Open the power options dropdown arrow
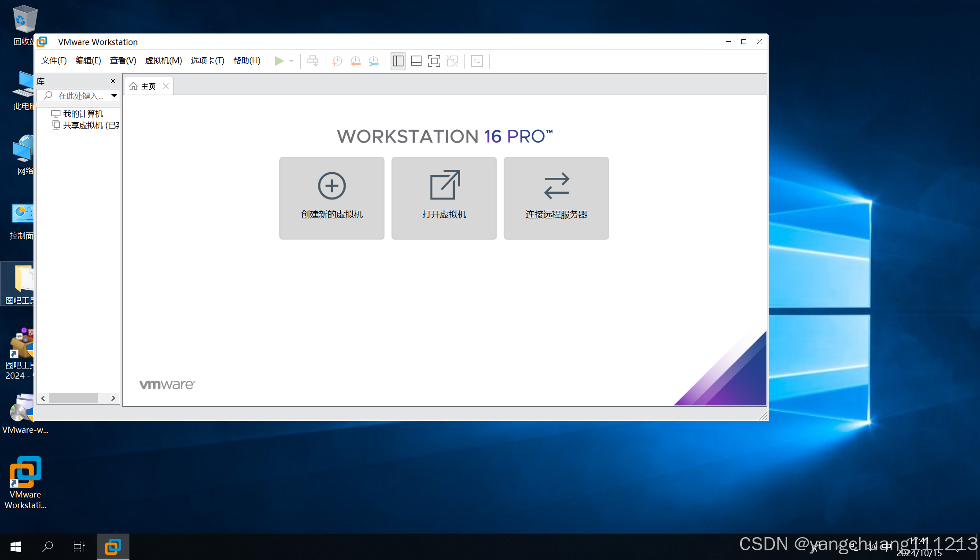 point(291,61)
